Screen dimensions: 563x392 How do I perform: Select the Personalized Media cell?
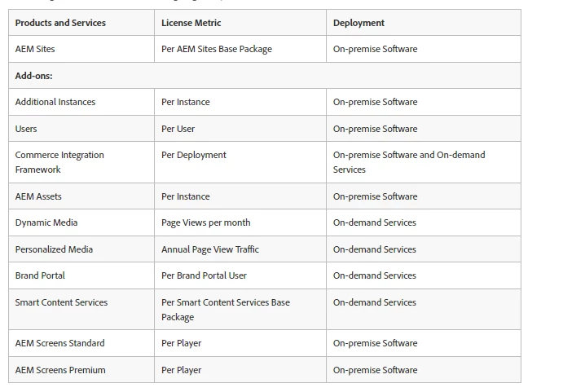(x=81, y=249)
